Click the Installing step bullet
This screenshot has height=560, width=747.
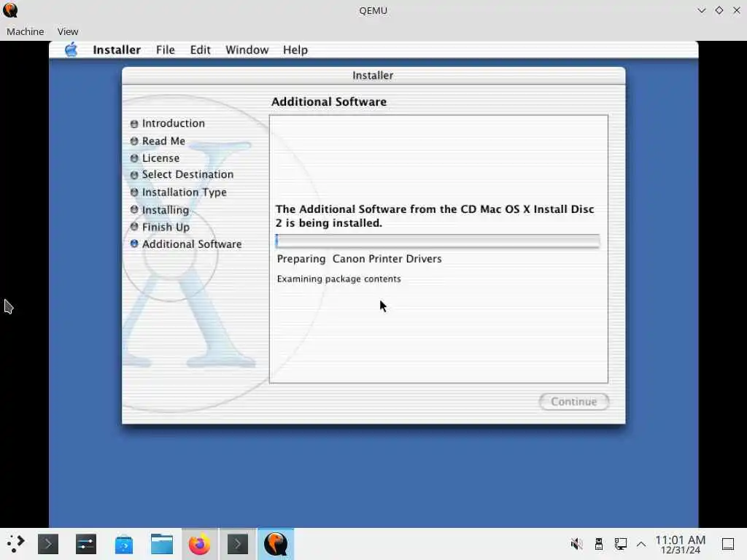[134, 209]
